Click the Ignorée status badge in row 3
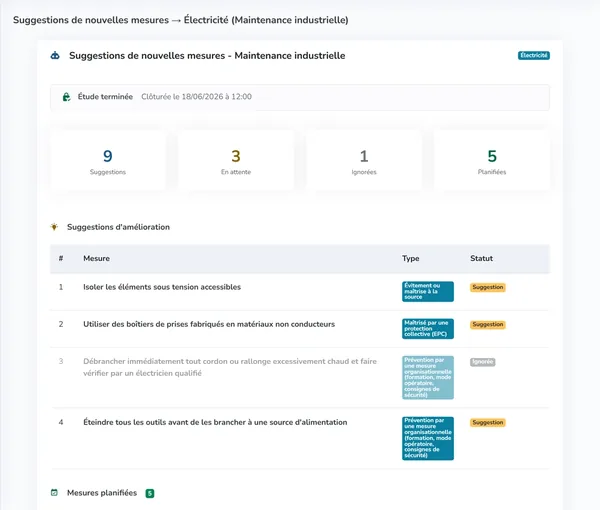This screenshot has width=600, height=510. tap(483, 362)
